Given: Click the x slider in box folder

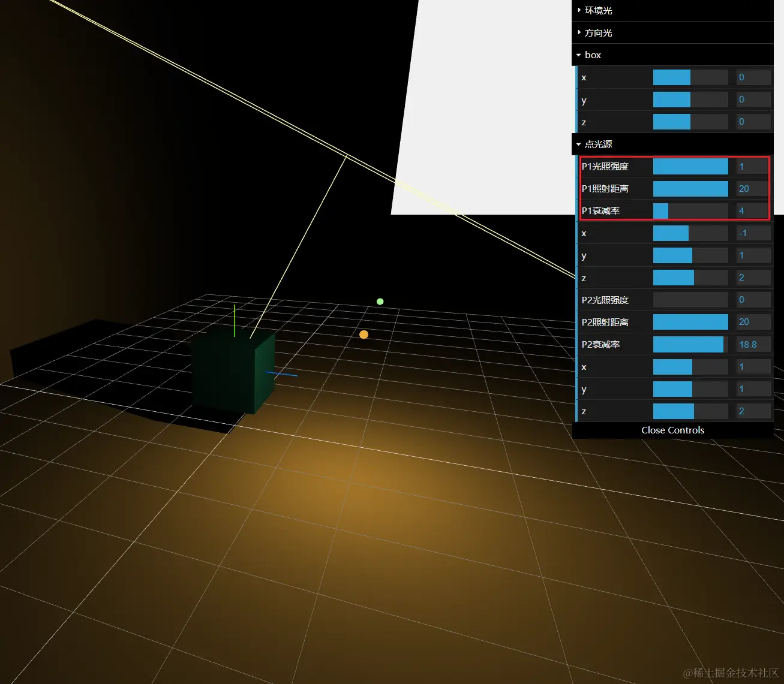Looking at the screenshot, I should (690, 77).
